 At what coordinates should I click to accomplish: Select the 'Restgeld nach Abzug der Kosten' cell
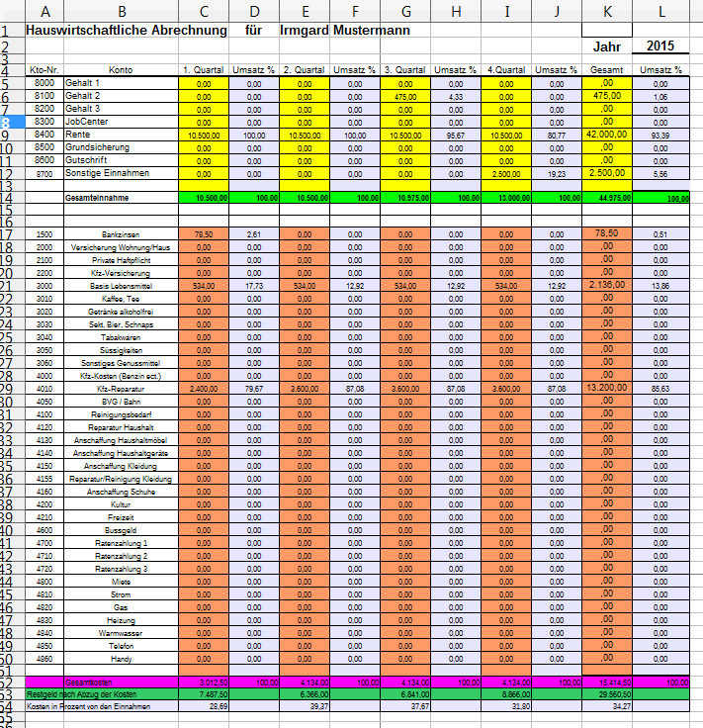pyautogui.click(x=99, y=695)
